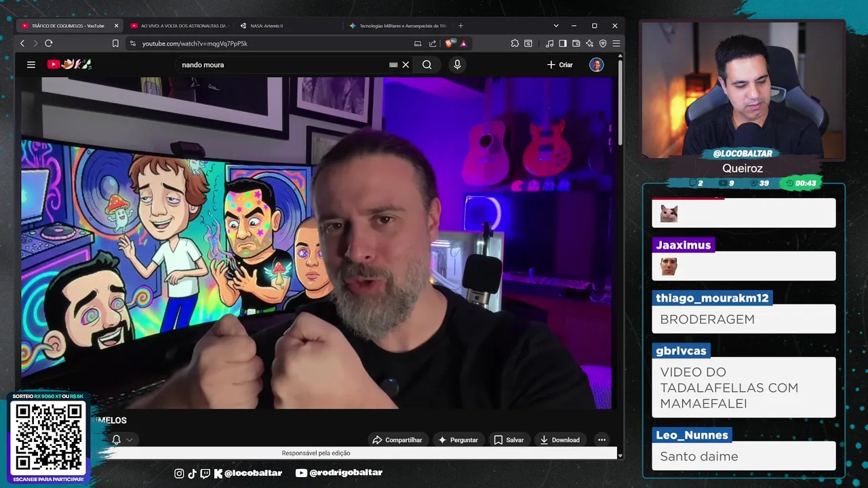Click the Download button
Viewport: 868px width, 488px height.
[560, 440]
